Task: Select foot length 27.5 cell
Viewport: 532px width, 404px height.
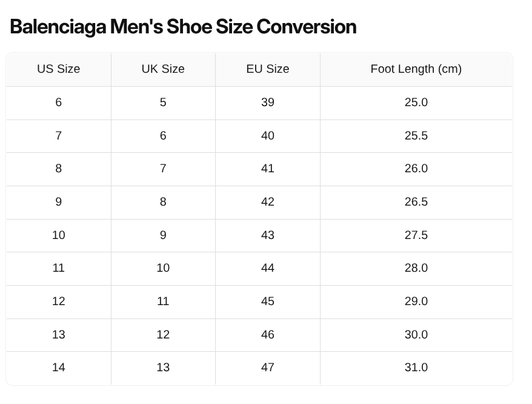Action: click(x=416, y=235)
